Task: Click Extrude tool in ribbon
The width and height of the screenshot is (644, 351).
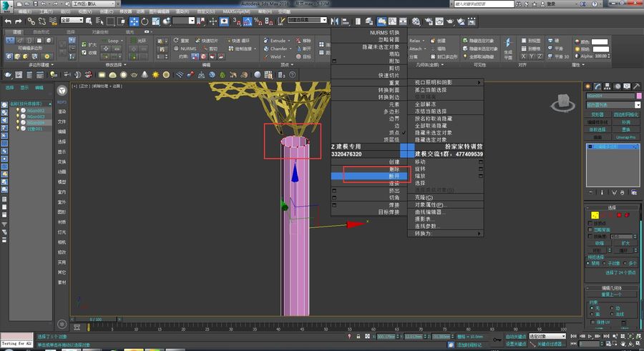Action: (x=278, y=41)
